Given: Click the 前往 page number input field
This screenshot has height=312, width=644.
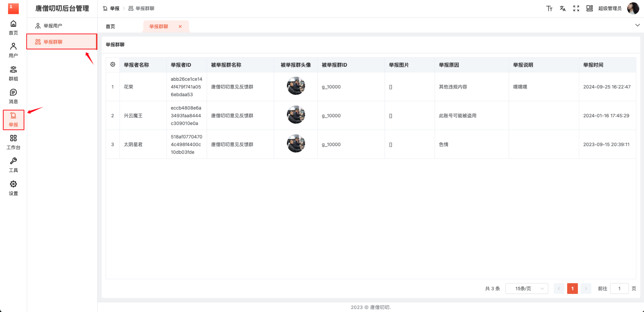Looking at the screenshot, I should pos(619,288).
